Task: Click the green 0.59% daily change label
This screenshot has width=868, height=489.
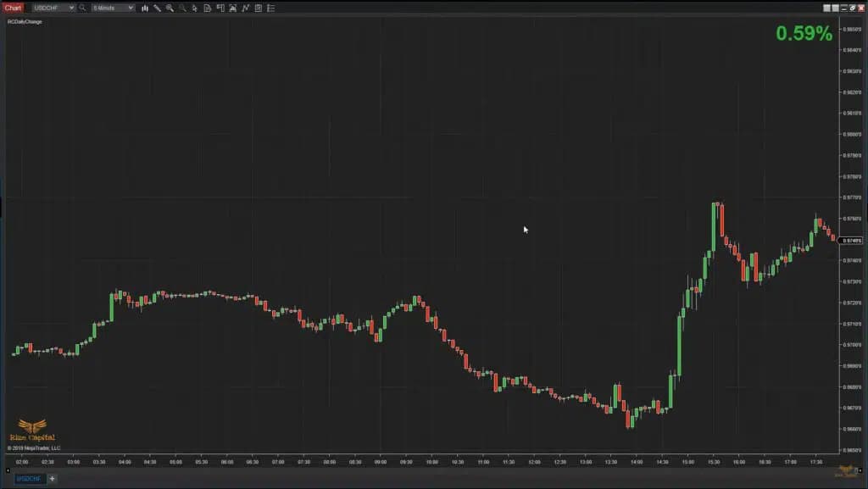Action: [804, 35]
